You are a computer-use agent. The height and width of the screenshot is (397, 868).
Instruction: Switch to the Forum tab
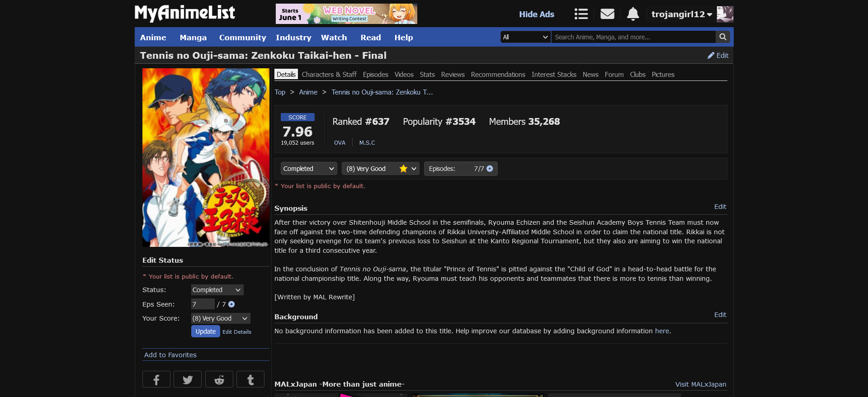pyautogui.click(x=614, y=75)
